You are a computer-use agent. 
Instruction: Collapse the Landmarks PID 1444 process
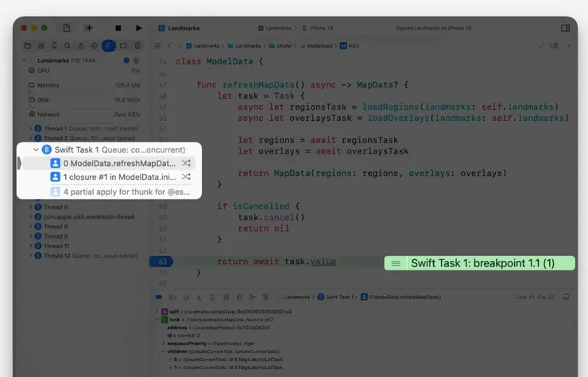(x=25, y=60)
